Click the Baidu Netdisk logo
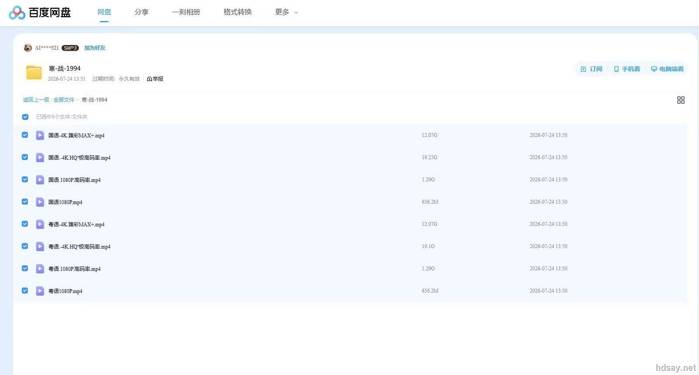This screenshot has width=699, height=375. (x=40, y=12)
